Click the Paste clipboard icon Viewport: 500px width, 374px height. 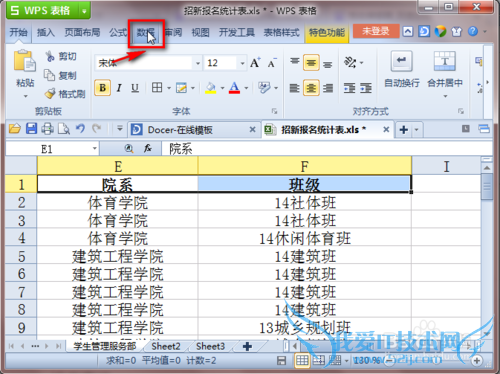[x=25, y=61]
